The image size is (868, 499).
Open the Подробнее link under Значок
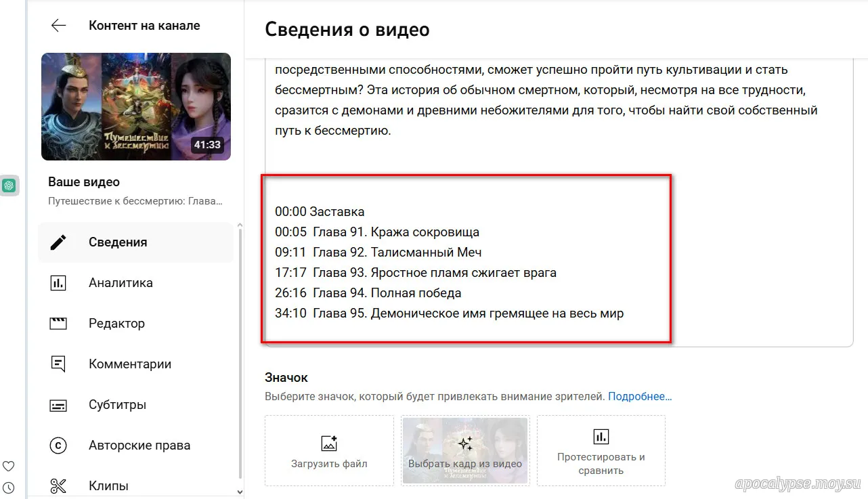coord(639,396)
